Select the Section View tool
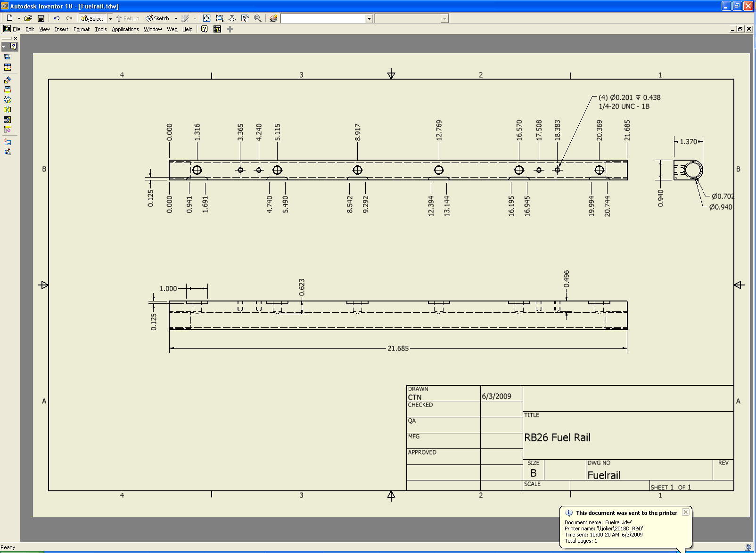The image size is (756, 553). (8, 89)
